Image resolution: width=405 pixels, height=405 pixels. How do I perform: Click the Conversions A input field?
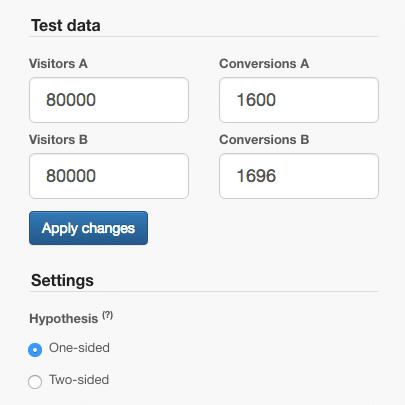(x=299, y=100)
